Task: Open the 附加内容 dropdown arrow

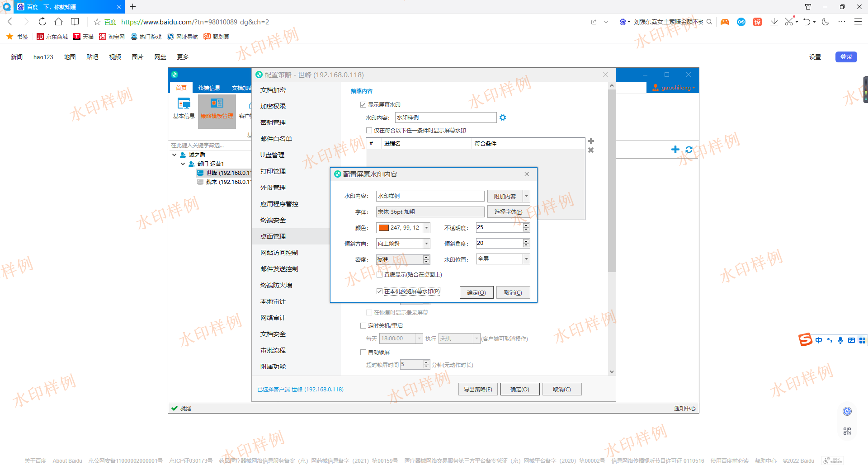Action: pos(526,196)
